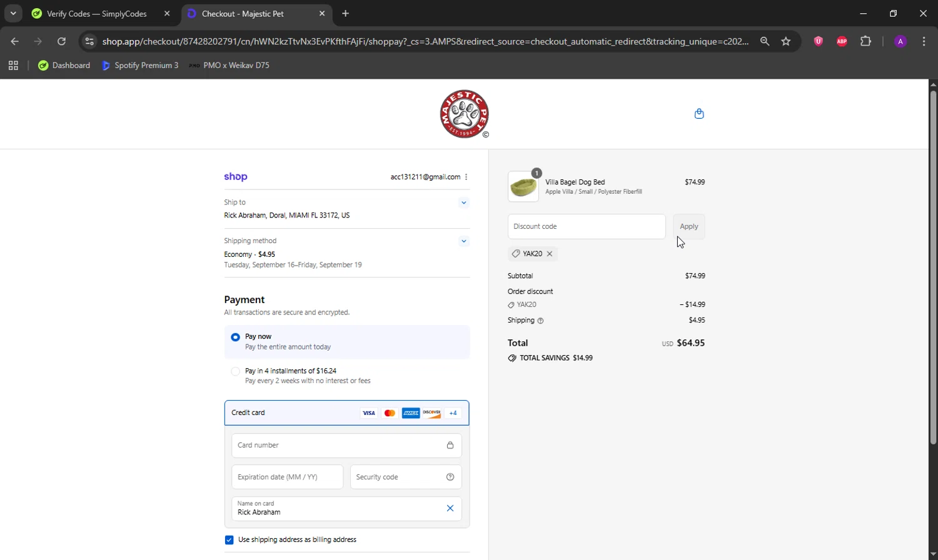
Task: Click the Majestic Pet logo
Action: [x=464, y=114]
